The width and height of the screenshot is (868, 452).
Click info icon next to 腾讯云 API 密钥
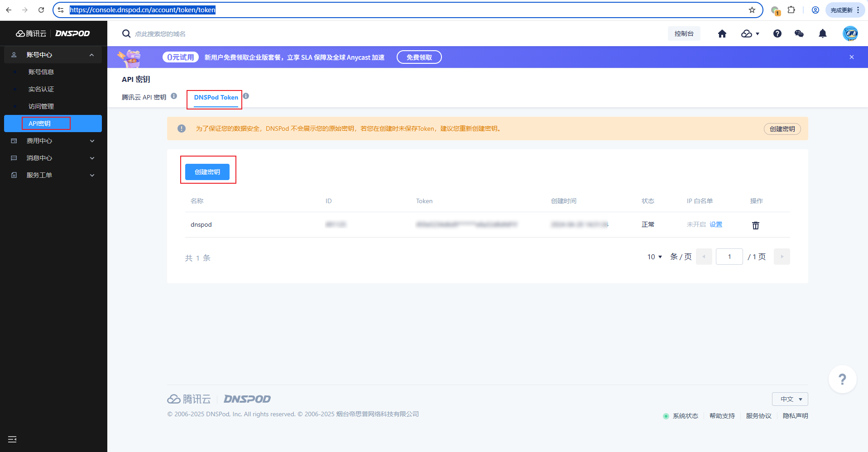point(174,96)
